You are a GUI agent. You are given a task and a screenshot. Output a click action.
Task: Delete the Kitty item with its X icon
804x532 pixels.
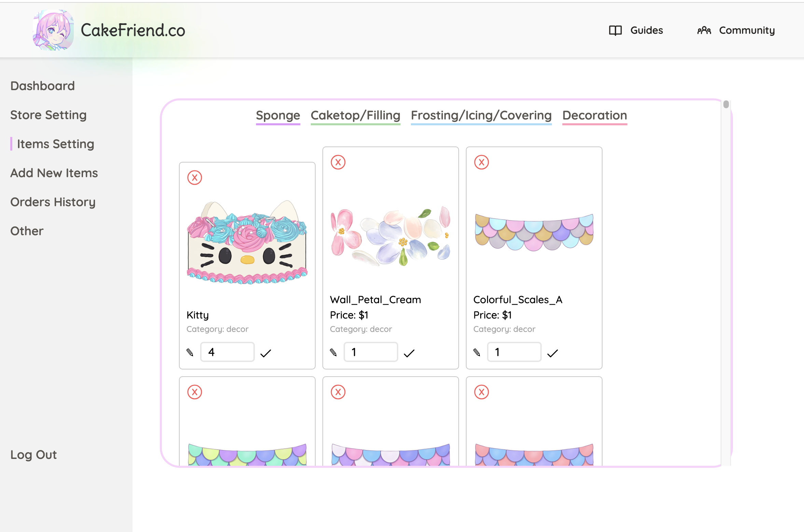coord(195,177)
